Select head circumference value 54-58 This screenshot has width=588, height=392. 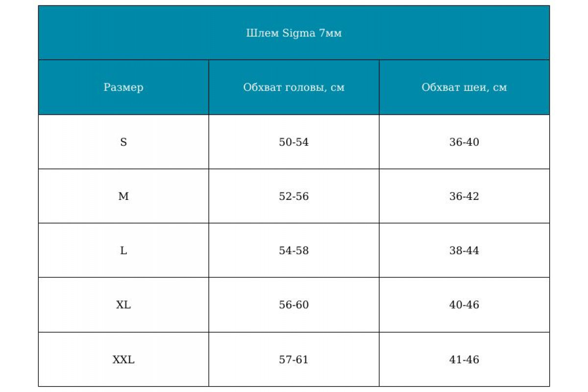294,251
